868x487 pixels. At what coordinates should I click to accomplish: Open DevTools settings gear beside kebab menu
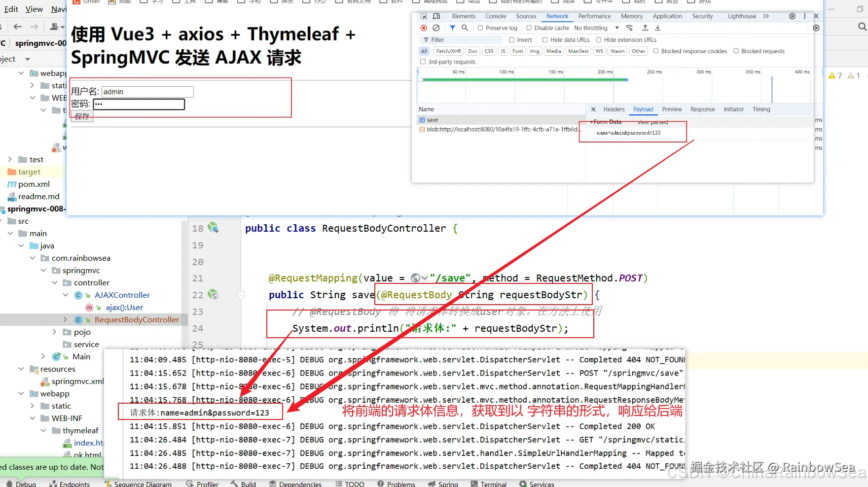(x=792, y=16)
